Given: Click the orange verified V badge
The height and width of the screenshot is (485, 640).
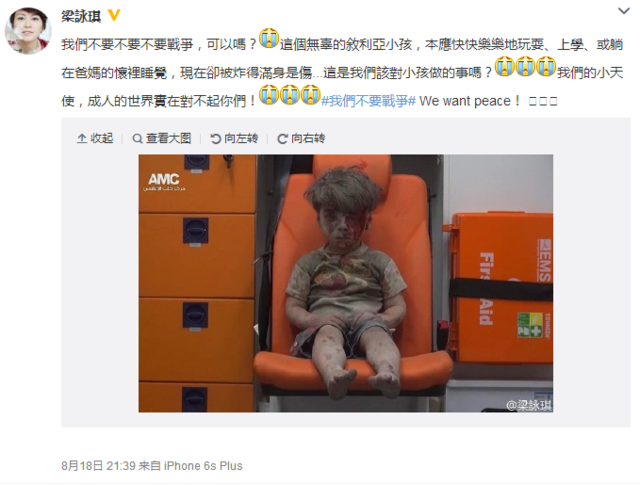Looking at the screenshot, I should pos(114,15).
